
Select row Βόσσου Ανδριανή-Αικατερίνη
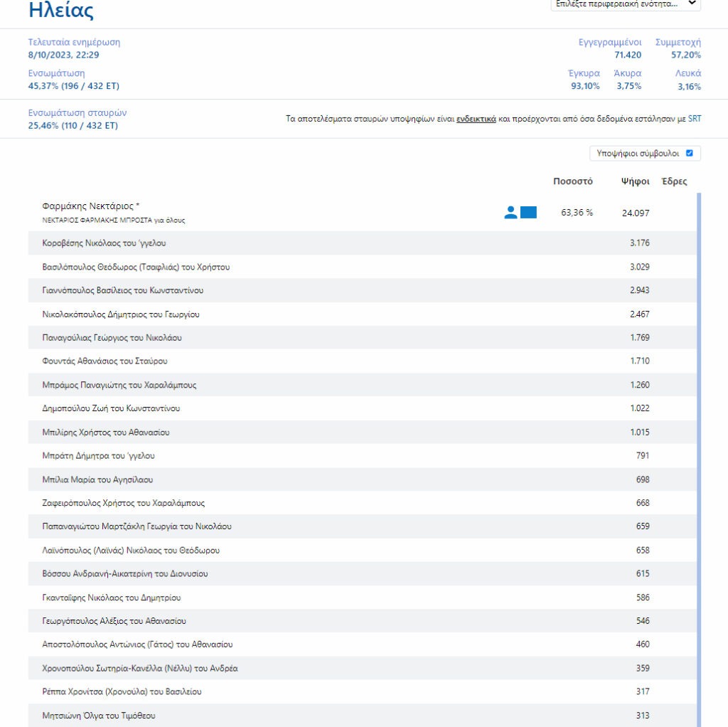coord(362,573)
